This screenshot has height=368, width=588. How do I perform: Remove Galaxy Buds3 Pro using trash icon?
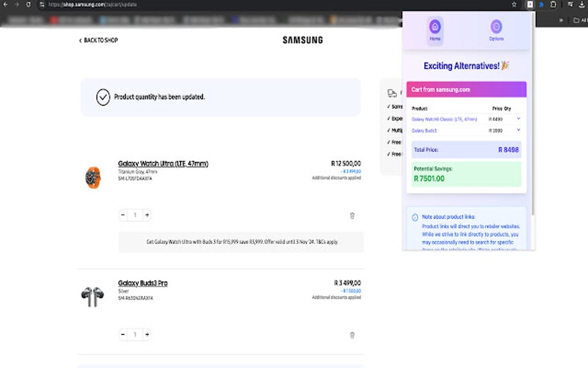point(352,335)
